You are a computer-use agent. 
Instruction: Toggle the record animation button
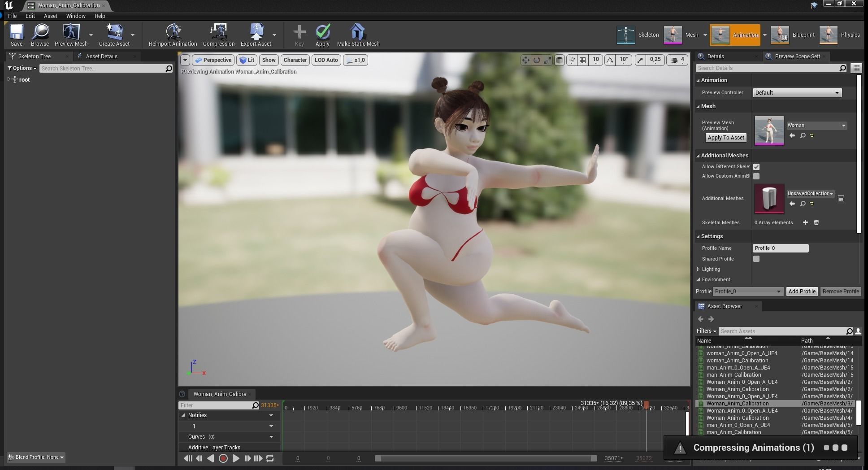tap(223, 458)
